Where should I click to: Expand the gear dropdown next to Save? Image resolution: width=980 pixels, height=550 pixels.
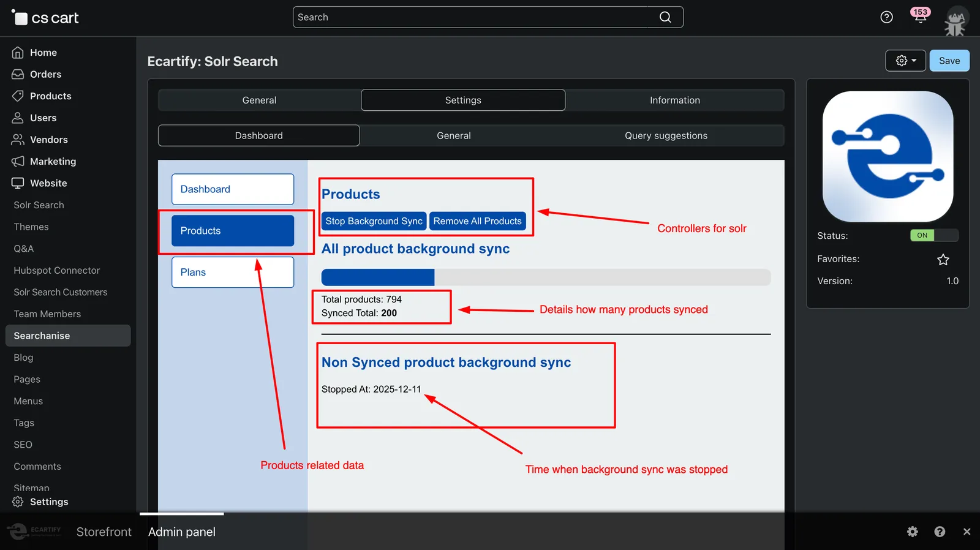(906, 61)
